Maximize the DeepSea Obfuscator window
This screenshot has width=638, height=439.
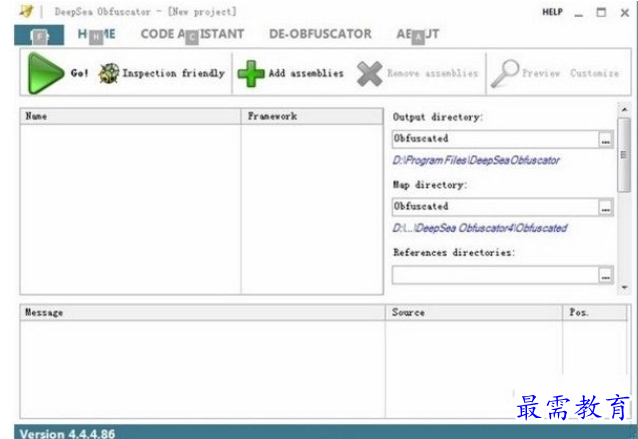pyautogui.click(x=601, y=13)
